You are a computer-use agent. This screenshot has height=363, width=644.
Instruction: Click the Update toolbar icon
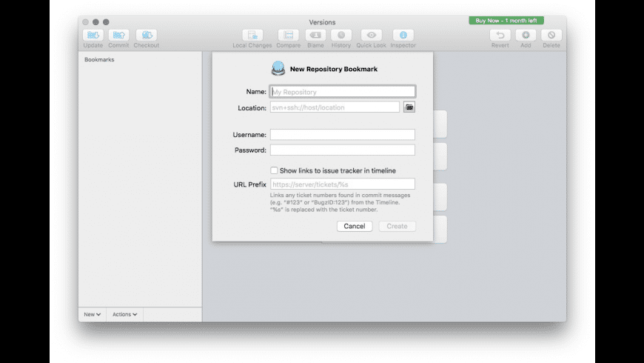point(93,36)
